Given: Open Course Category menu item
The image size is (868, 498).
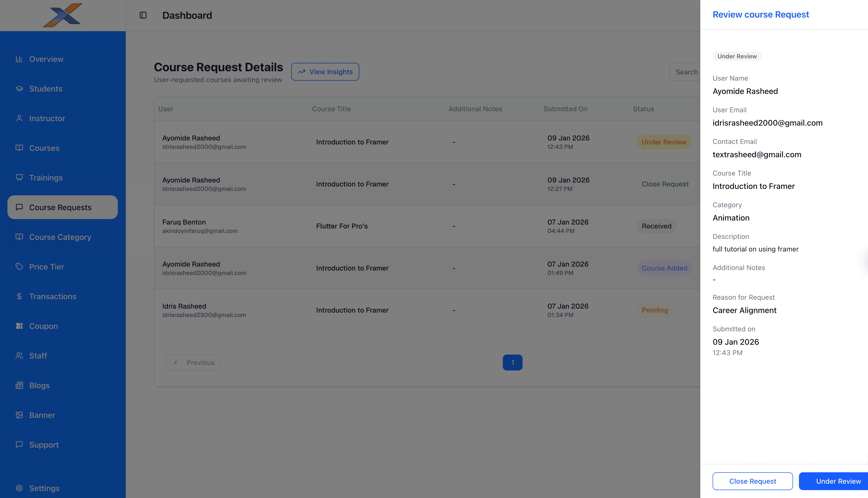Looking at the screenshot, I should [x=60, y=237].
